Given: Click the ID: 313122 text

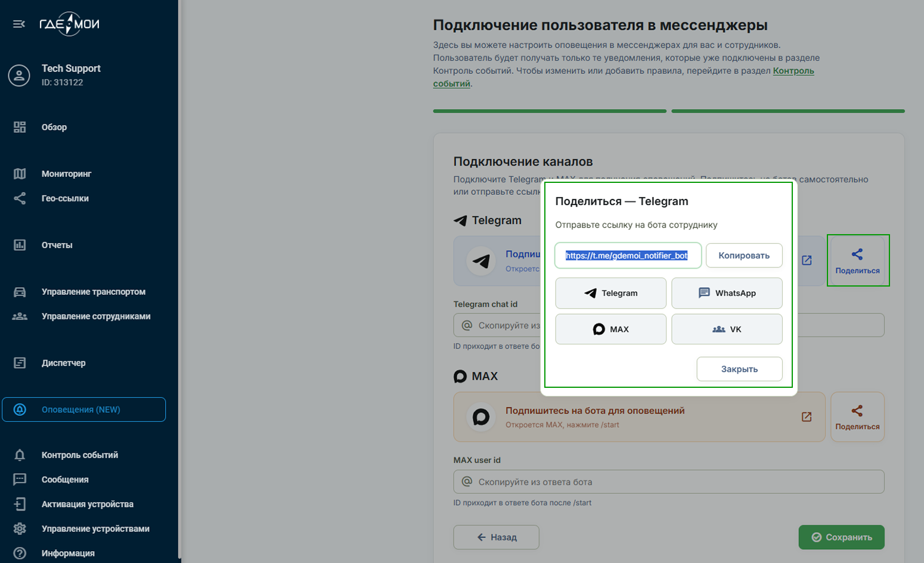Looking at the screenshot, I should click(62, 82).
